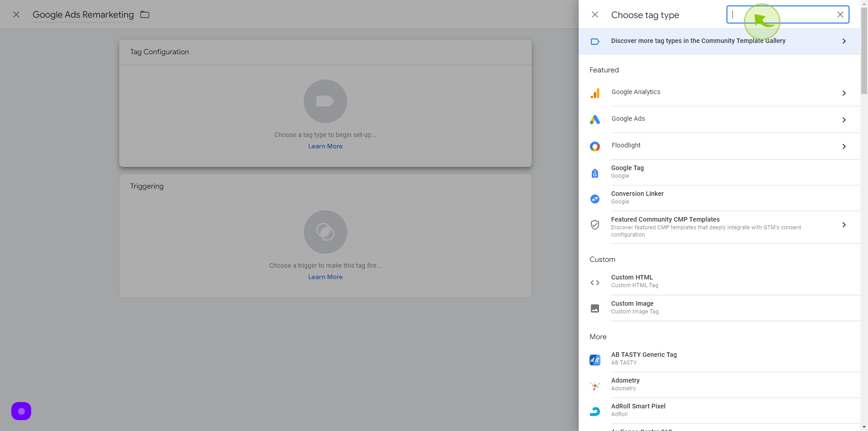The width and height of the screenshot is (868, 431).
Task: Click the Floodlight circular icon
Action: point(595,147)
